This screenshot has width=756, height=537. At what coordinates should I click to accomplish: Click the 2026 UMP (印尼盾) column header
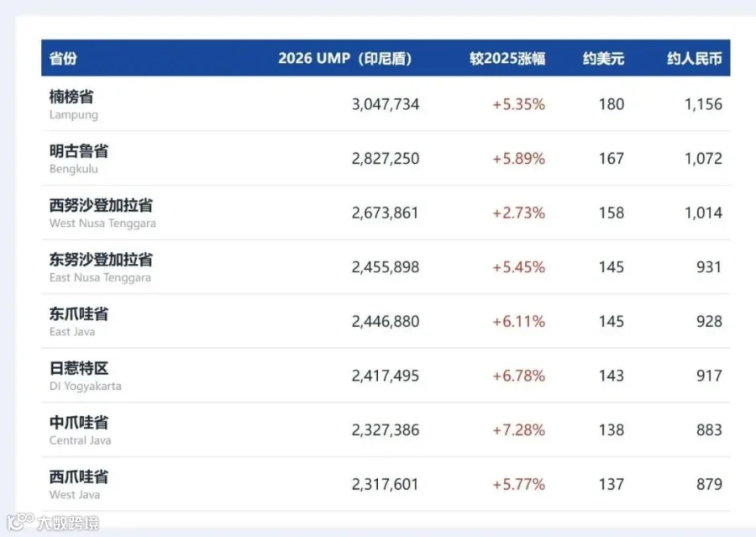click(x=345, y=58)
